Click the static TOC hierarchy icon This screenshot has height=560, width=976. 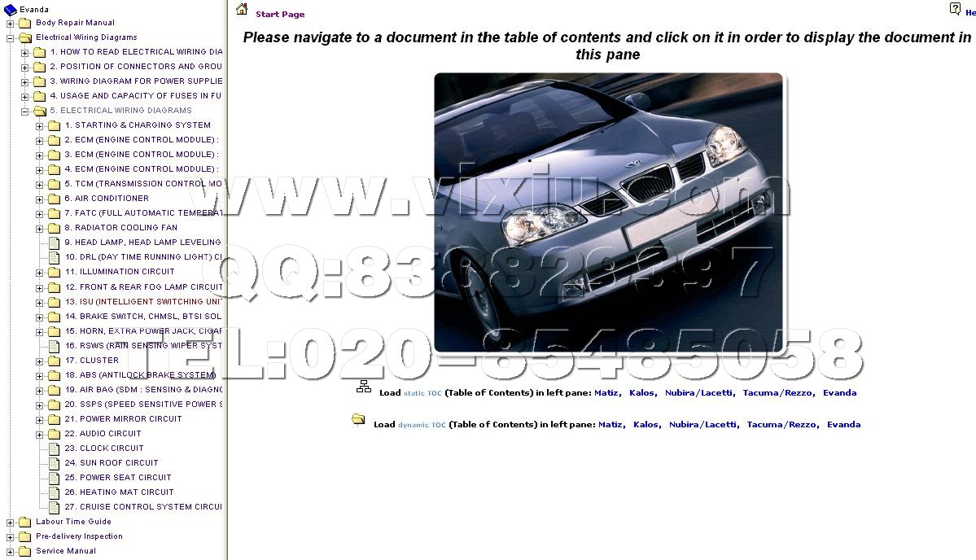pyautogui.click(x=364, y=387)
